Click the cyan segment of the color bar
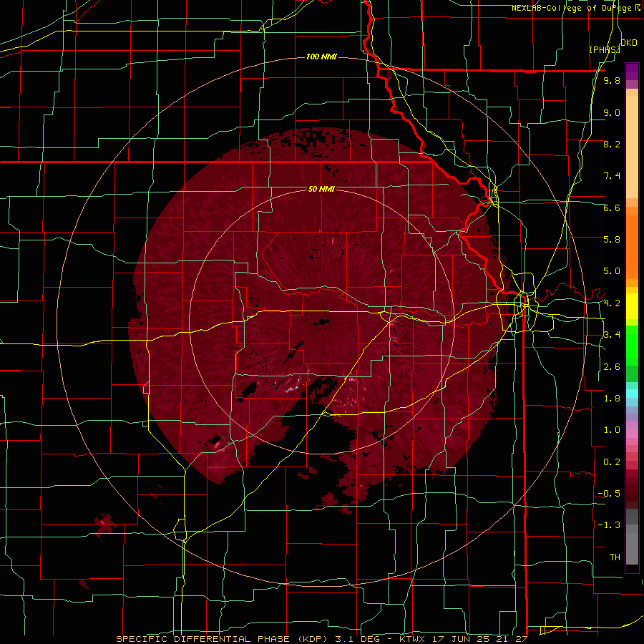Image resolution: width=644 pixels, height=644 pixels. 632,393
